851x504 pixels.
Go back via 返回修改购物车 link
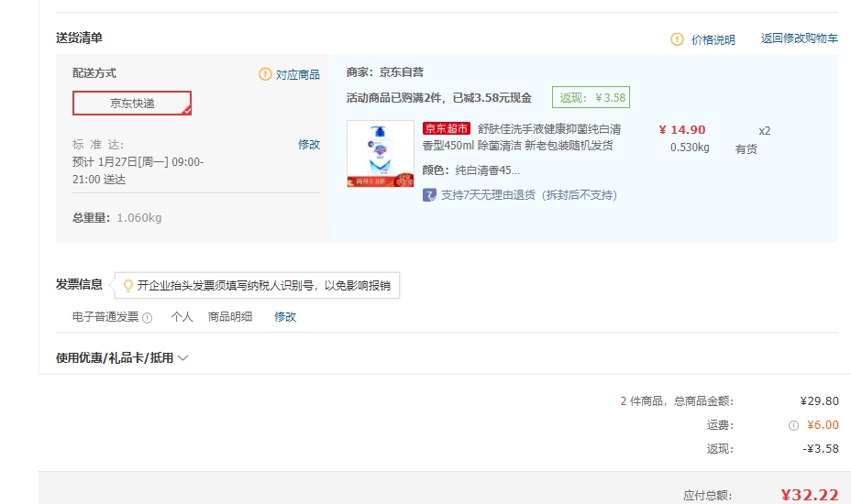800,38
